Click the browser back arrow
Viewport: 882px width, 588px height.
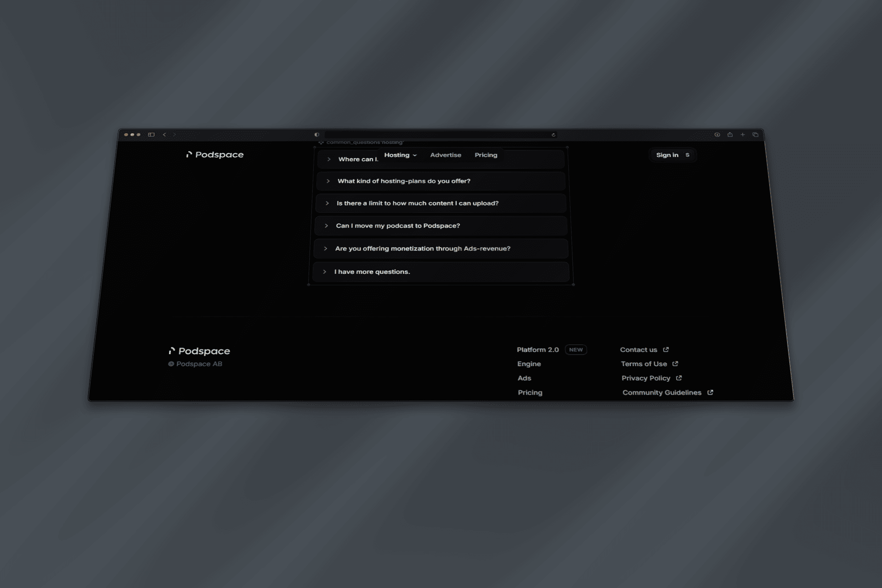pyautogui.click(x=164, y=135)
